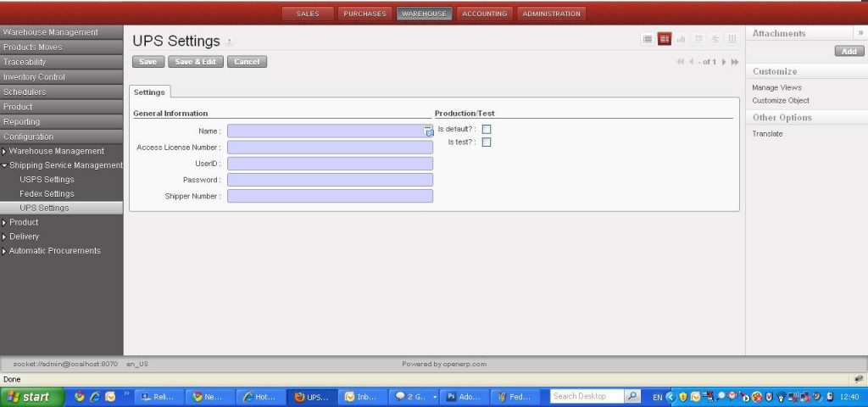Open Reporting sidebar section
This screenshot has width=868, height=407.
coord(61,122)
